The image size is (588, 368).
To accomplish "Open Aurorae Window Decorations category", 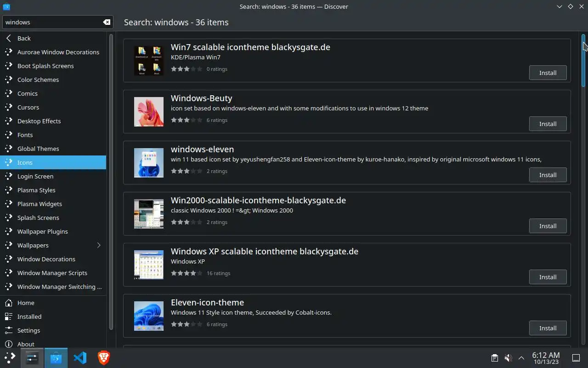I will click(53, 52).
